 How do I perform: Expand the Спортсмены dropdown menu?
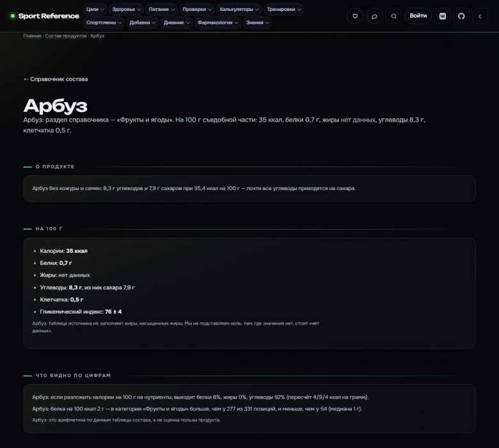(x=104, y=22)
